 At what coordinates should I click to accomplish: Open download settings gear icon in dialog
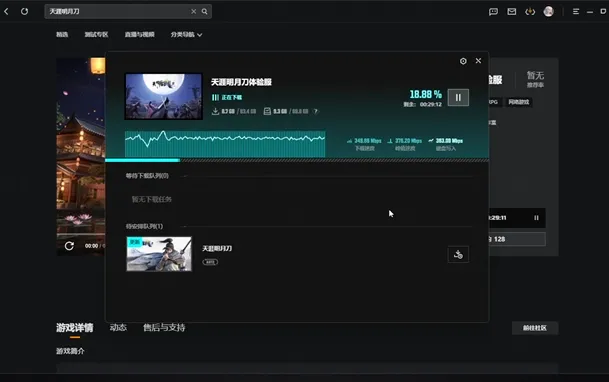click(x=463, y=61)
